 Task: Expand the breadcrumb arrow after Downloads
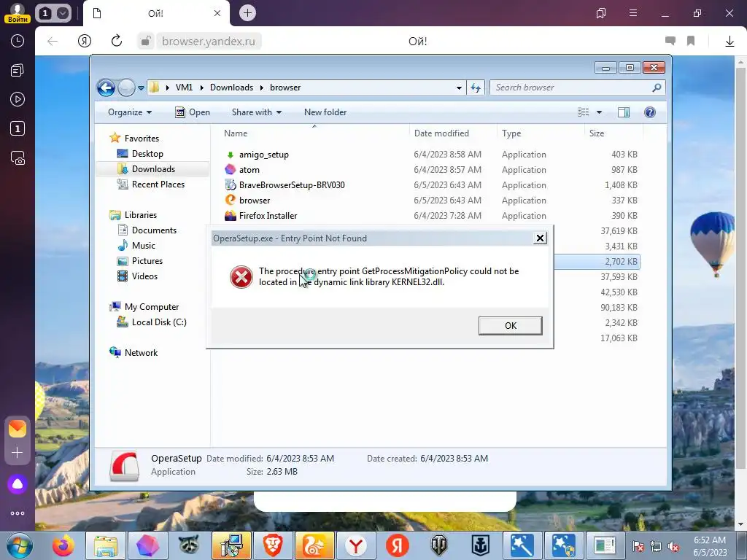(x=262, y=87)
